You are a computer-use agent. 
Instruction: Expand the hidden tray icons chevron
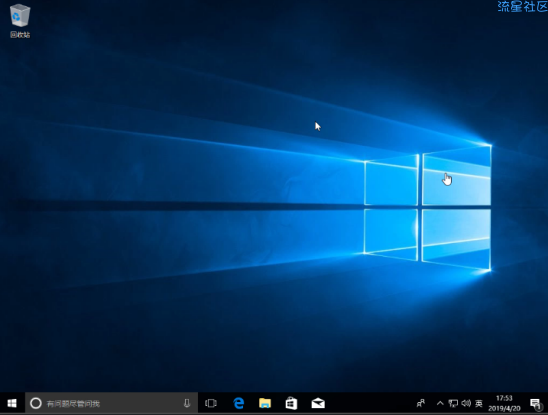click(440, 403)
